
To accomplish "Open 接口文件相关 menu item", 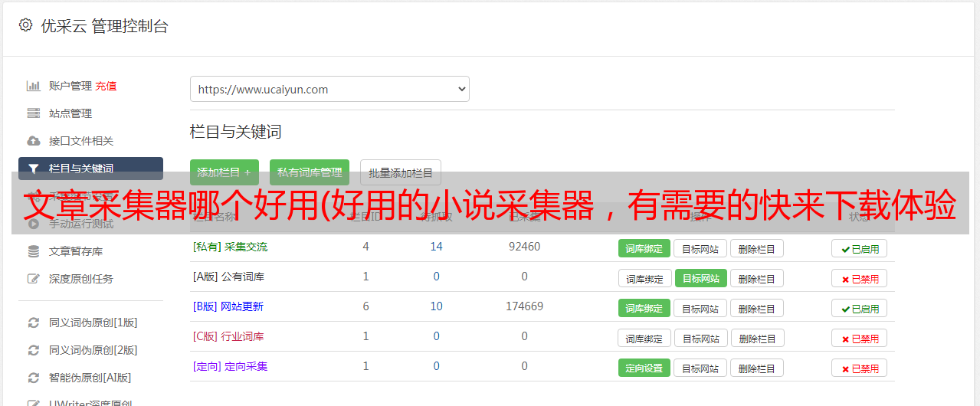I will [x=81, y=141].
